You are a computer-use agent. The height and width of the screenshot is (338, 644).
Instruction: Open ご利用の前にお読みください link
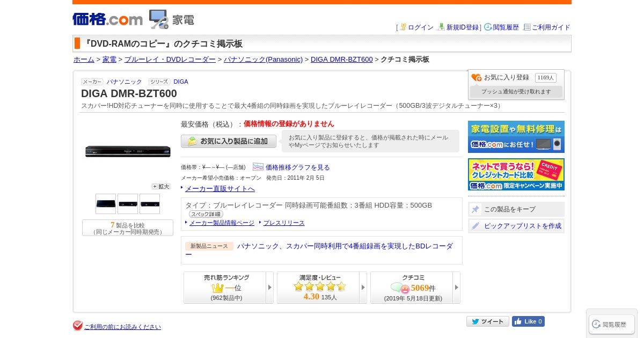[122, 327]
